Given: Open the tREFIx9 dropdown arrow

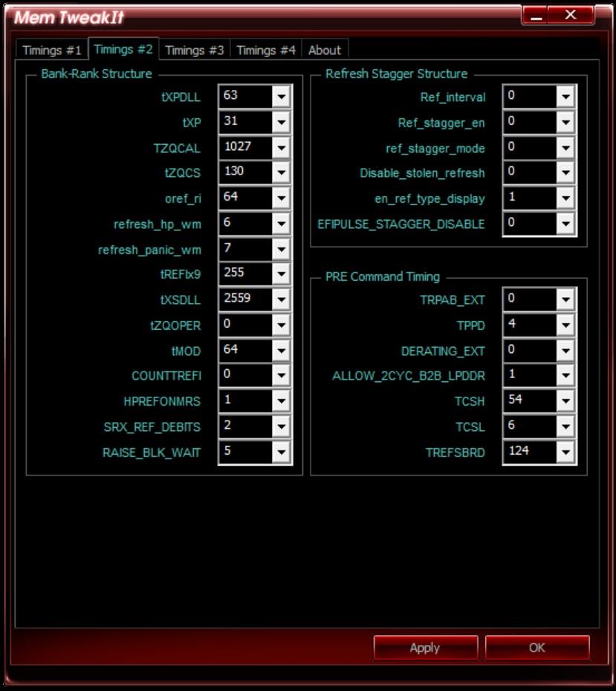Looking at the screenshot, I should pyautogui.click(x=281, y=274).
